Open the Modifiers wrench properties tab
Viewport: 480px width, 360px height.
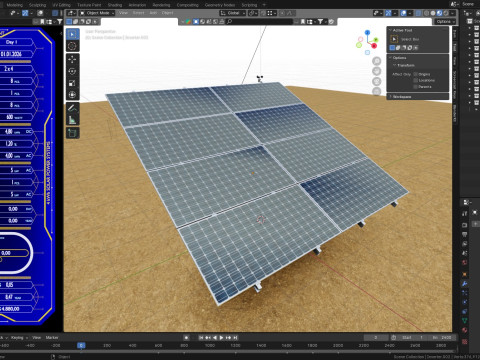point(464,284)
